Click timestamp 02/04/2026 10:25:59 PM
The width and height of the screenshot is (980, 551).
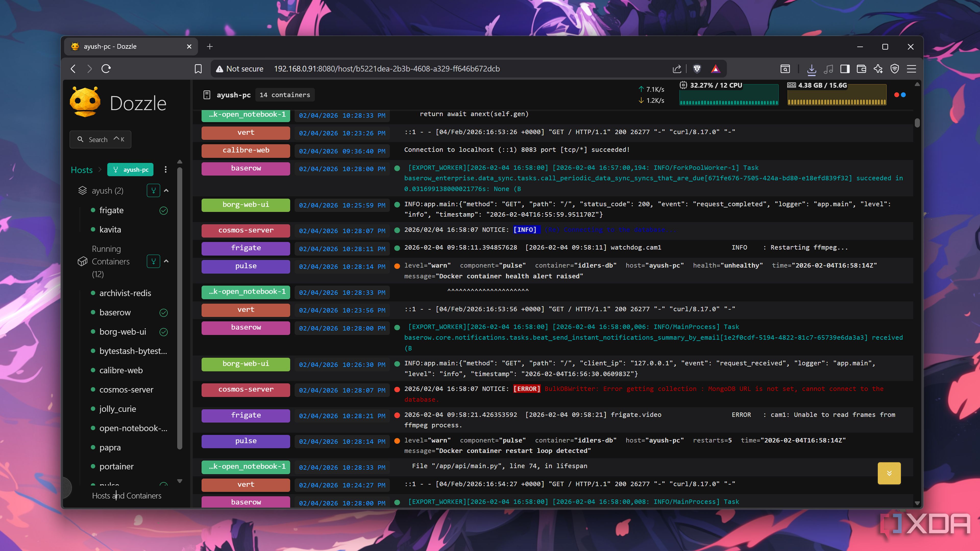pyautogui.click(x=342, y=205)
